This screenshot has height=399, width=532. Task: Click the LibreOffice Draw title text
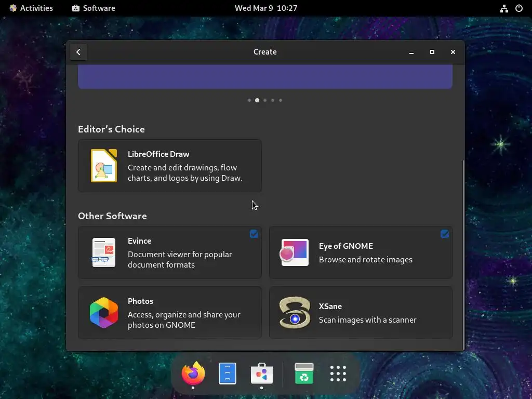point(158,154)
